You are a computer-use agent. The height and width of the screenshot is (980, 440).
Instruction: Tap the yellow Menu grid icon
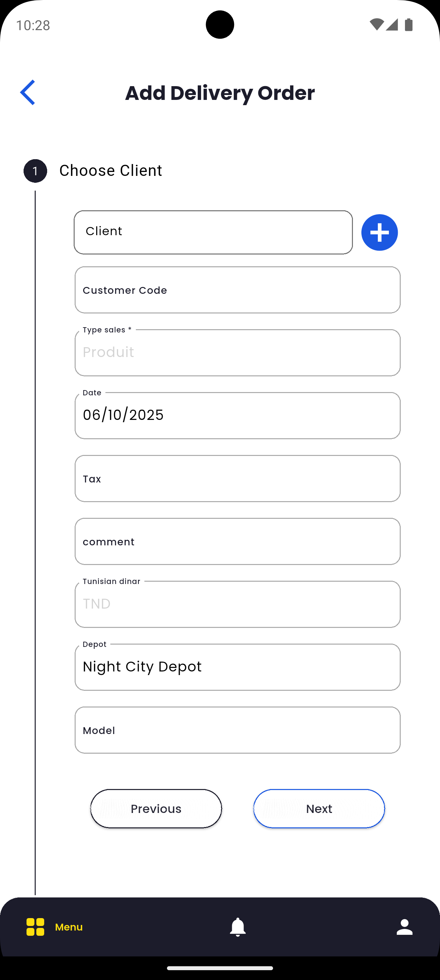point(35,927)
